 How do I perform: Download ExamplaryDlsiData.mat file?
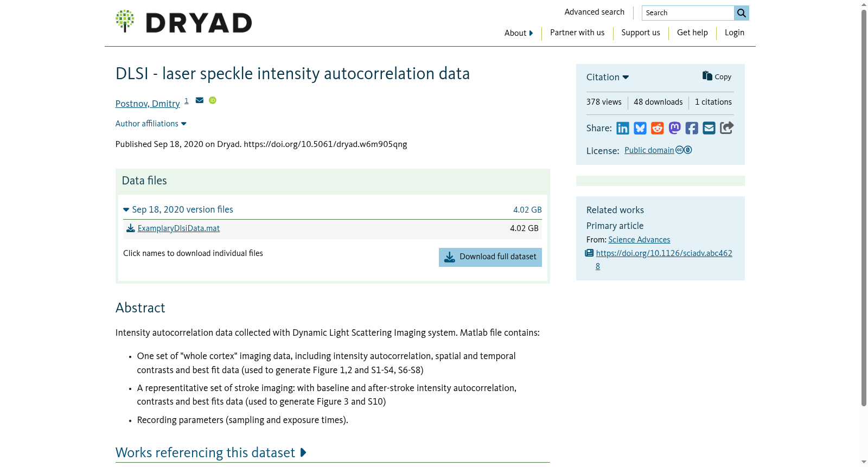point(178,228)
